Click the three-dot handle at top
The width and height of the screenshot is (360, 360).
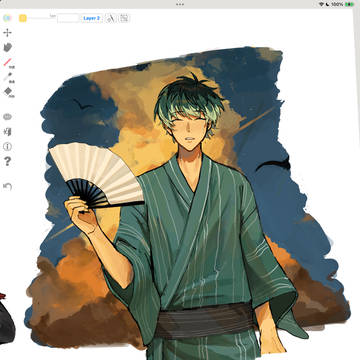(x=180, y=4)
